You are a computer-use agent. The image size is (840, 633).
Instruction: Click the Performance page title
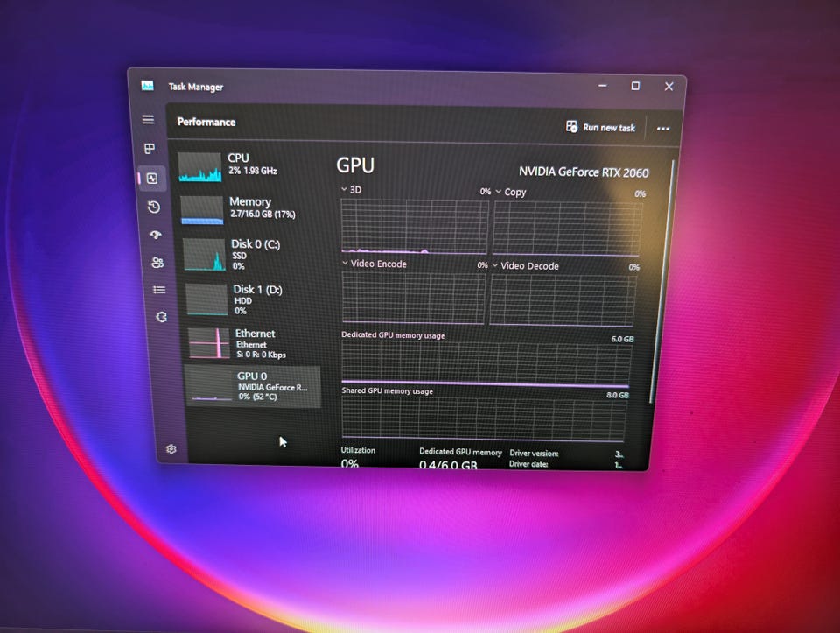point(206,122)
